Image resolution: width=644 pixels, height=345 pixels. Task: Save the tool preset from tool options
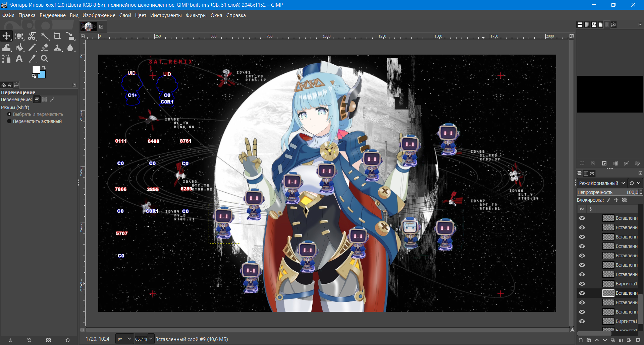click(x=10, y=340)
